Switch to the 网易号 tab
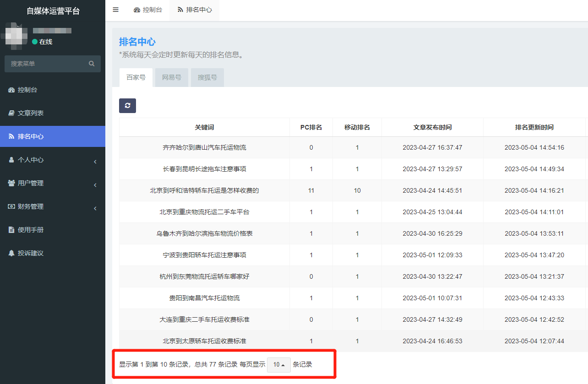This screenshot has width=588, height=384. [x=172, y=77]
